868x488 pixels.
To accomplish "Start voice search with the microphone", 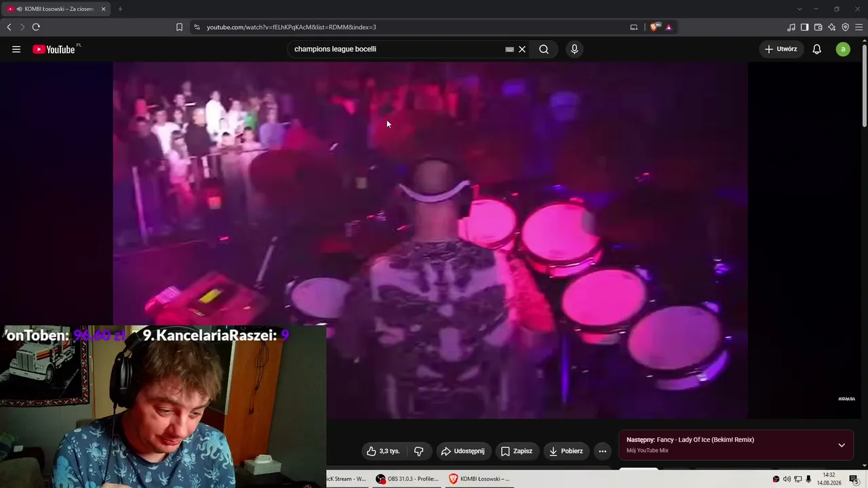I will pyautogui.click(x=574, y=49).
